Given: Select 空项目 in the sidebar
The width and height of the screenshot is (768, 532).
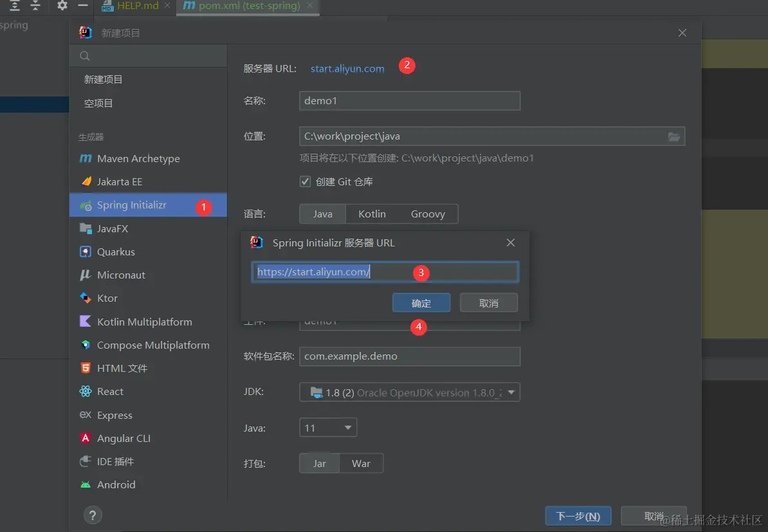Looking at the screenshot, I should coord(148,103).
